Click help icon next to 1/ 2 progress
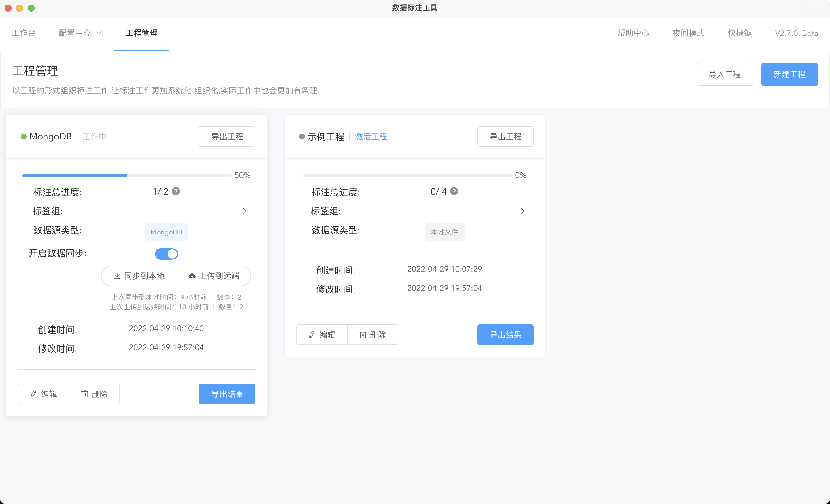Image resolution: width=830 pixels, height=504 pixels. click(x=176, y=191)
